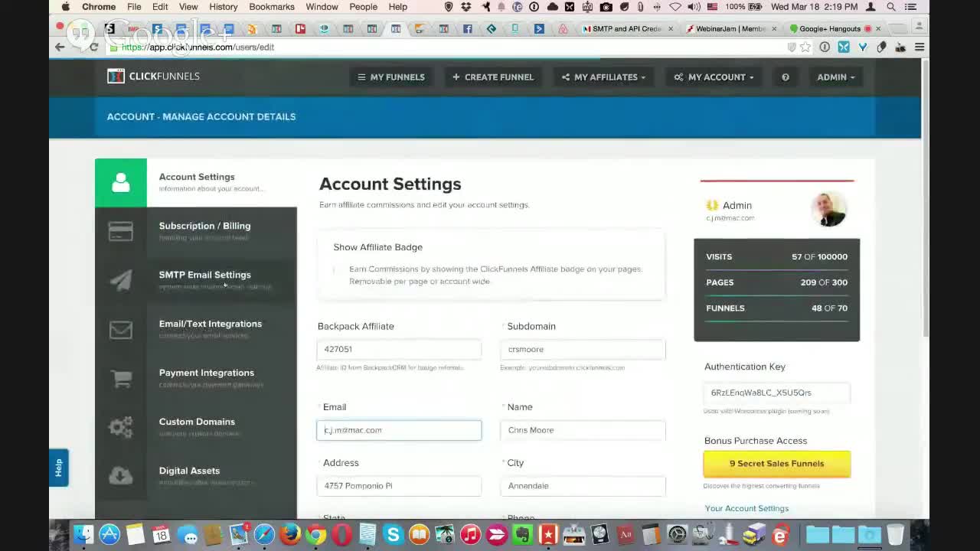This screenshot has width=980, height=551.
Task: Switch to SMTP and API Credentials tab
Action: coord(627,28)
